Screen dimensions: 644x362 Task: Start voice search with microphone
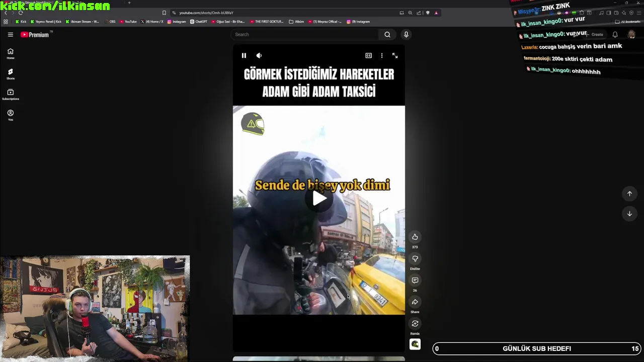406,34
